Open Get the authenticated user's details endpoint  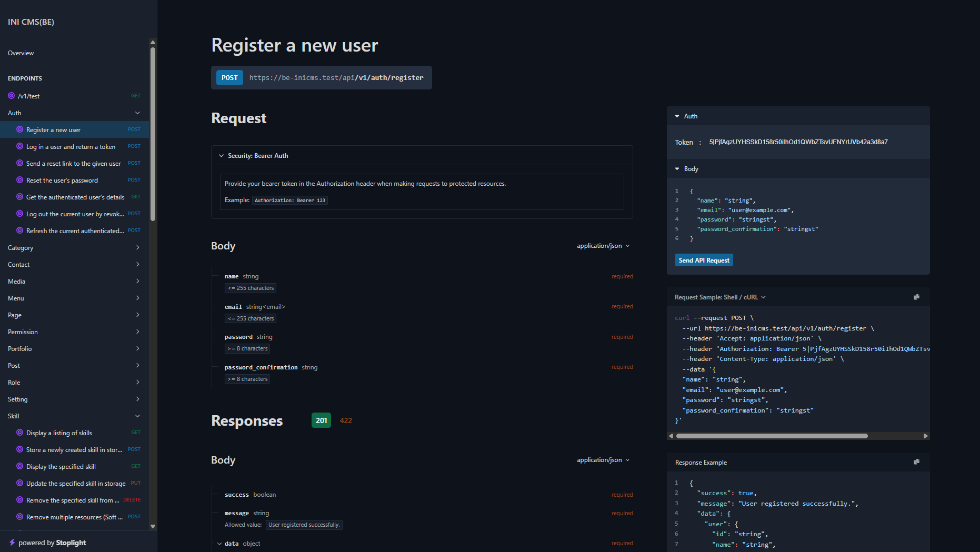tap(74, 197)
